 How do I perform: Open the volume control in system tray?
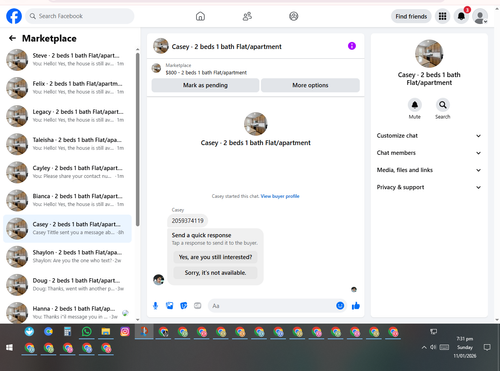tap(433, 347)
